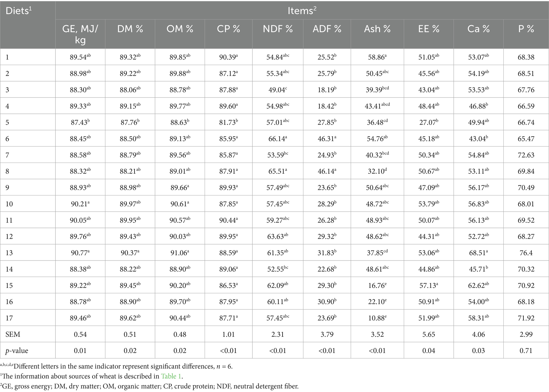Click the ADF % column header
This screenshot has height=392, width=549.
pyautogui.click(x=327, y=29)
